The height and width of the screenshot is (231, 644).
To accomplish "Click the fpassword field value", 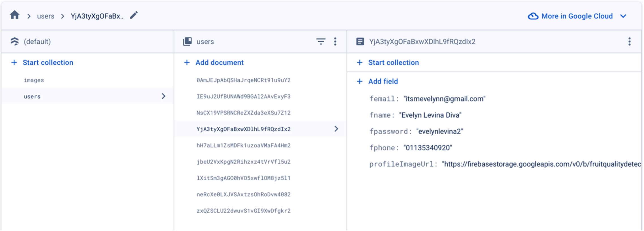I will tap(439, 132).
